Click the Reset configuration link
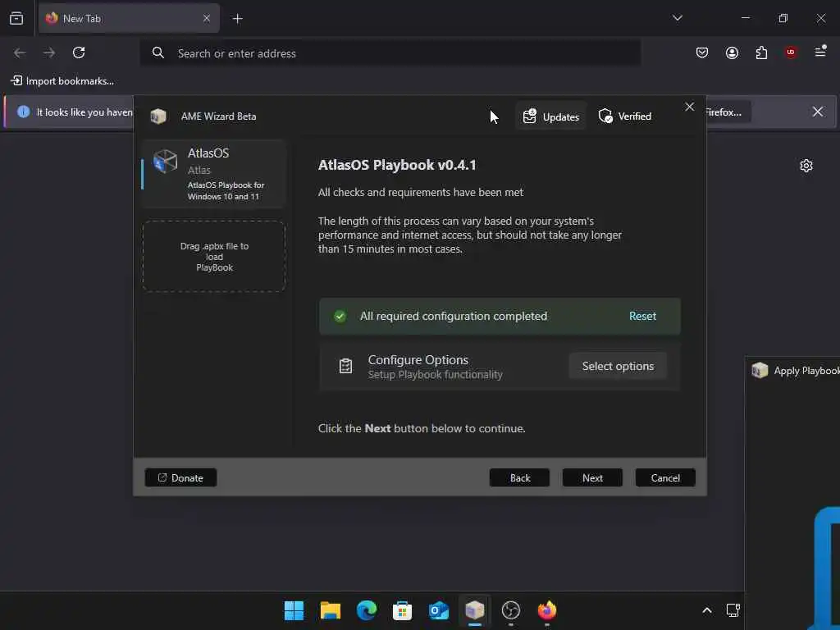Viewport: 840px width, 630px height. 642,316
